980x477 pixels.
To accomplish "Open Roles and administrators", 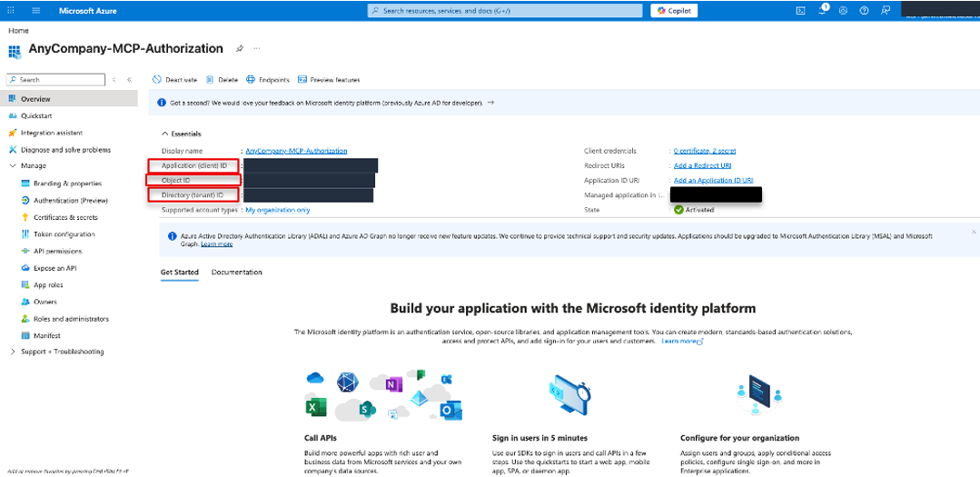I will point(69,318).
